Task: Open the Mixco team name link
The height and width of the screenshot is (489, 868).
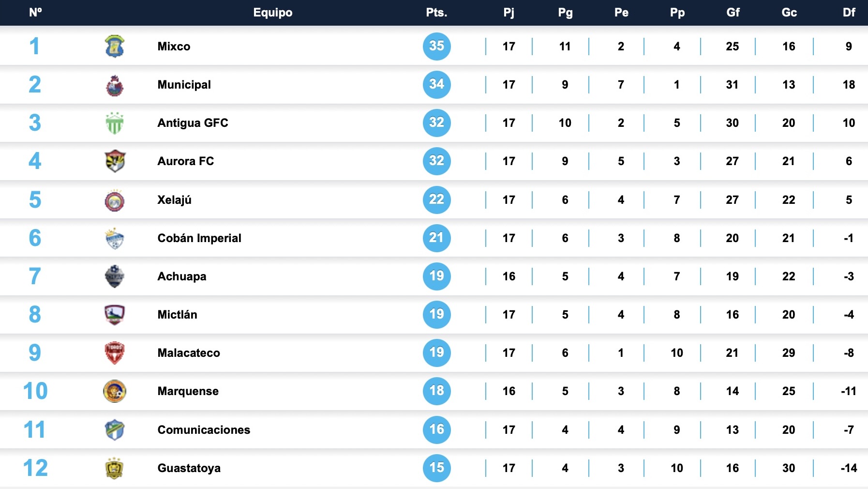Action: 174,46
